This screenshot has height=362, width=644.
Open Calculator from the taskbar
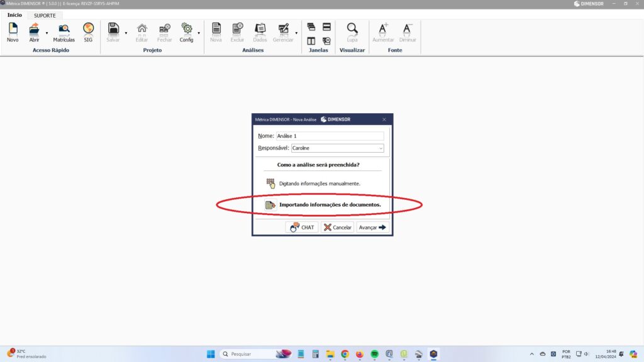316,354
